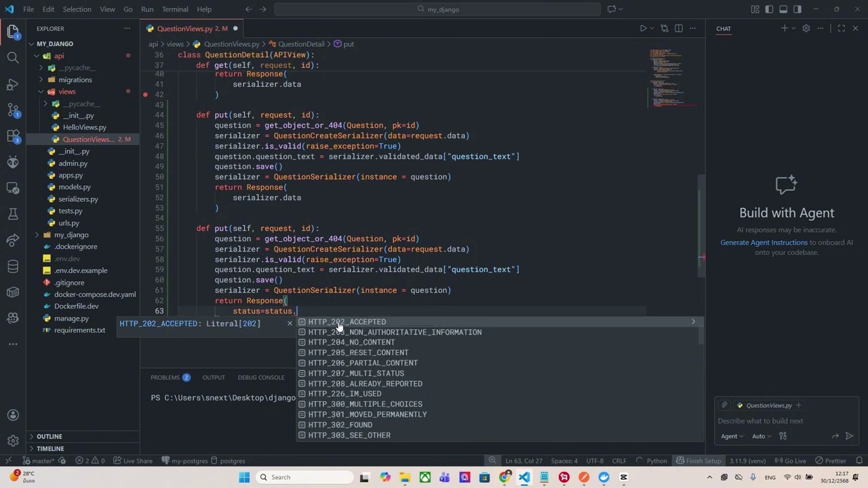
Task: Start a new chat with plus icon
Action: tap(785, 28)
